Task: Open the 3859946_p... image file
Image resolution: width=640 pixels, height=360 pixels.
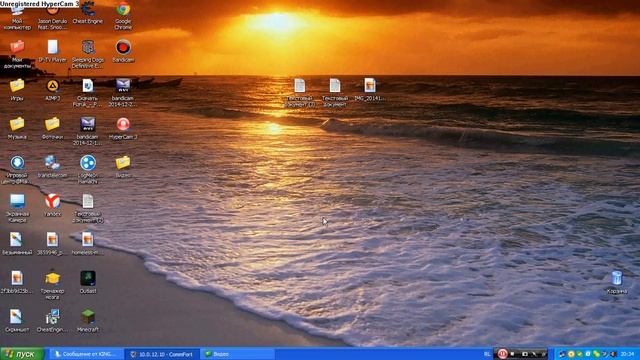Action: (52, 244)
